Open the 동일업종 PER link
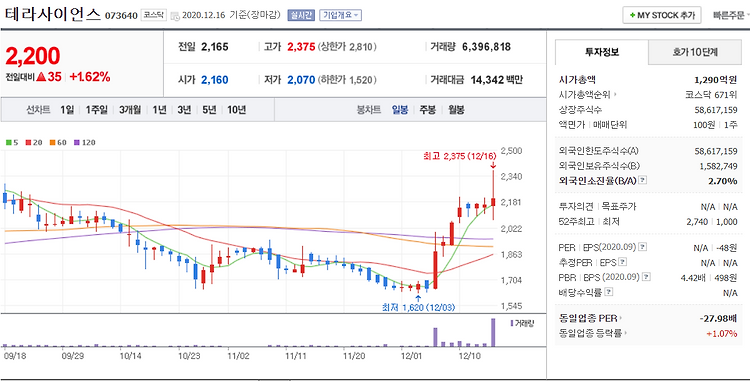Viewport: 750px width, 381px height. (591, 318)
